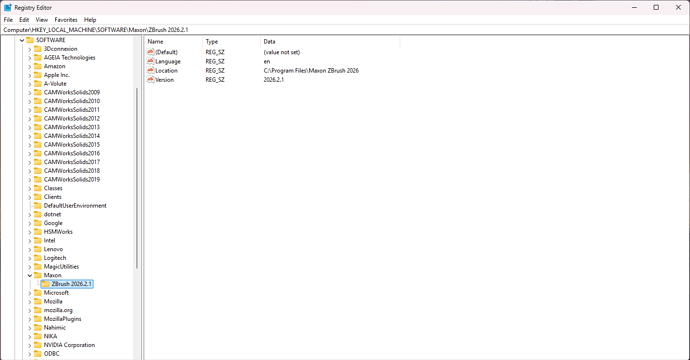Click the Language string value icon

[150, 61]
